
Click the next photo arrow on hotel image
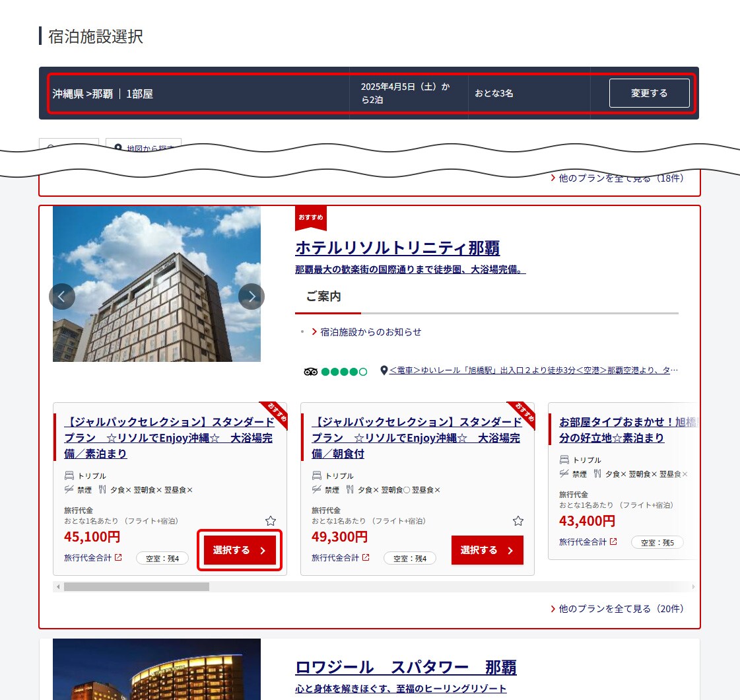(252, 297)
